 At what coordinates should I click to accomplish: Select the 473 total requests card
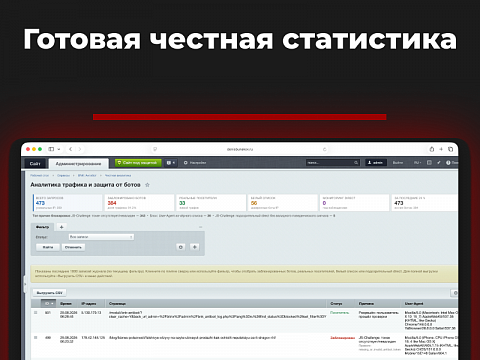[x=67, y=203]
